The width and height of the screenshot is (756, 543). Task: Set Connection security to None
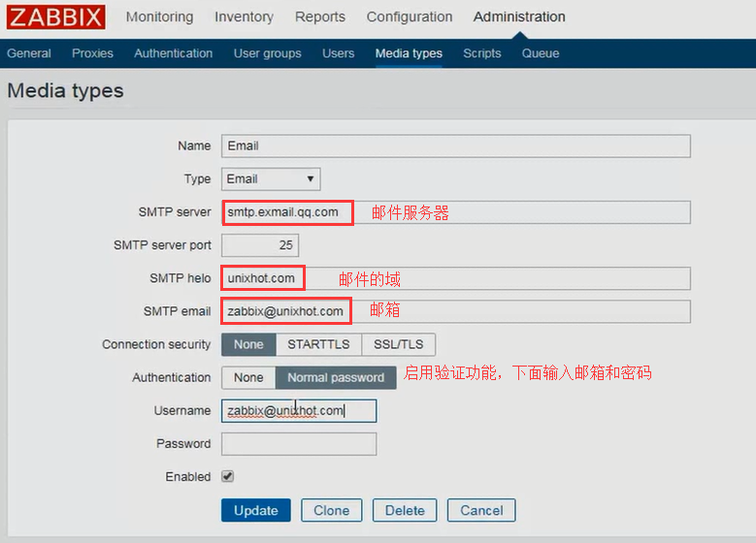(248, 344)
